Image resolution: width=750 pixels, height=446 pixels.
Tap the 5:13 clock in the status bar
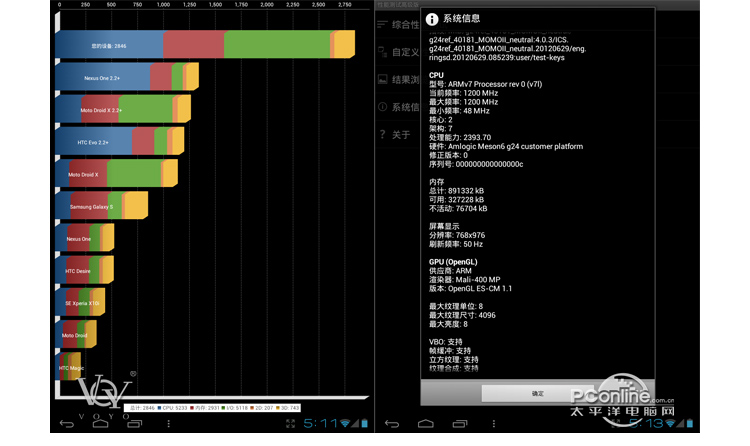click(646, 424)
